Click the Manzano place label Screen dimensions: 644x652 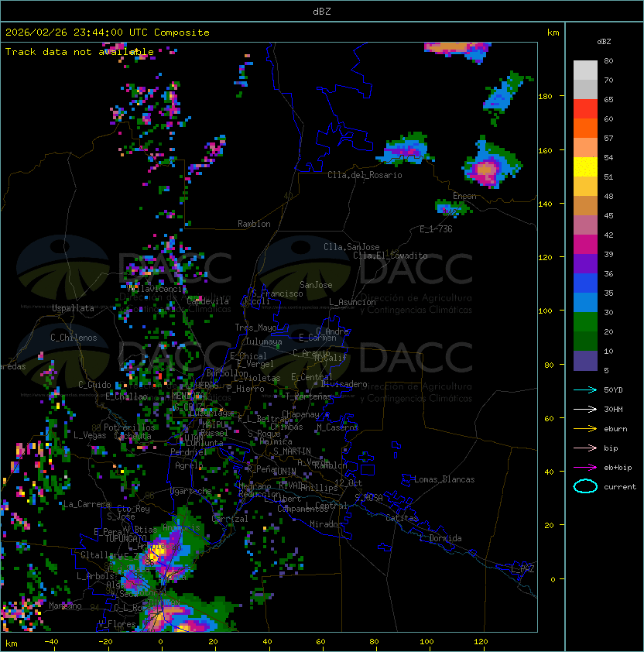[65, 606]
